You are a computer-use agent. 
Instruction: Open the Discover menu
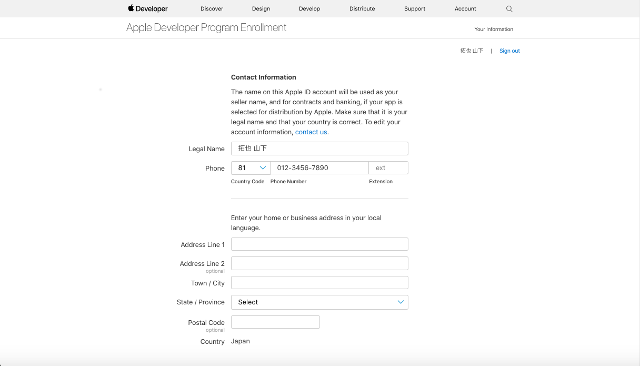pos(211,9)
